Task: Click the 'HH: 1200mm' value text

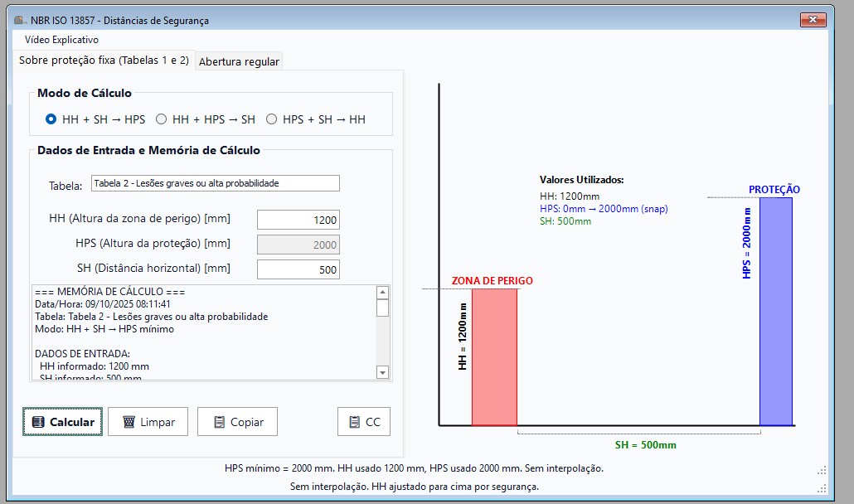Action: 569,196
